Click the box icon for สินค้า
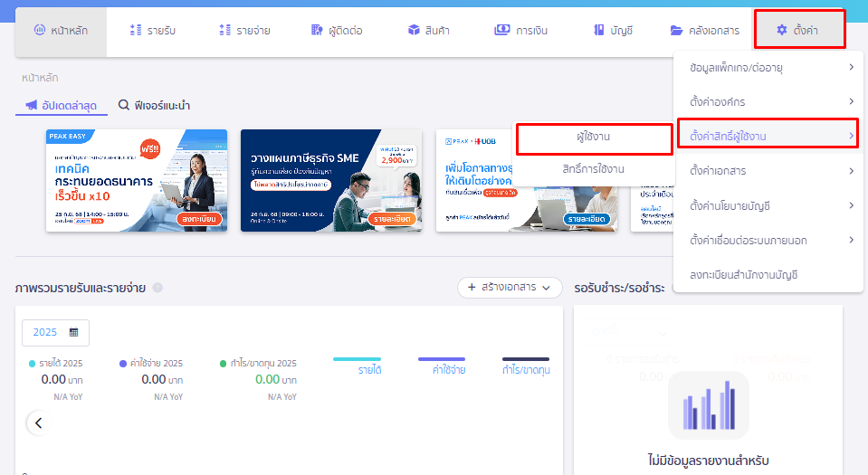This screenshot has width=868, height=475. (x=413, y=31)
